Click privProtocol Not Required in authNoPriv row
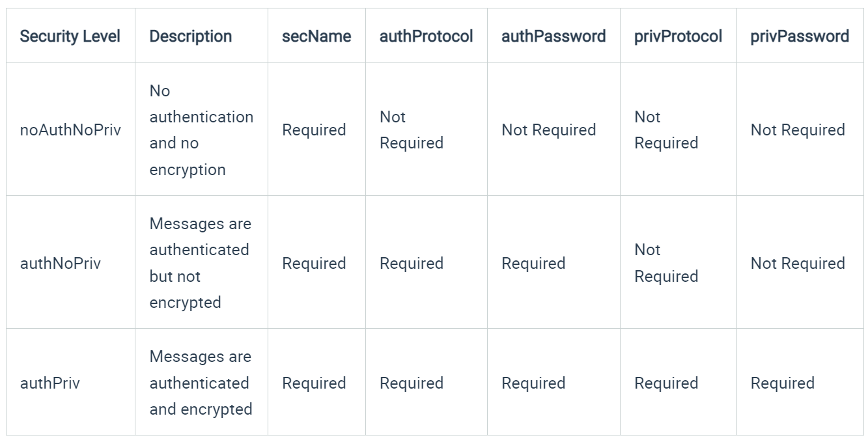Screen dimensions: 868x442 (666, 263)
